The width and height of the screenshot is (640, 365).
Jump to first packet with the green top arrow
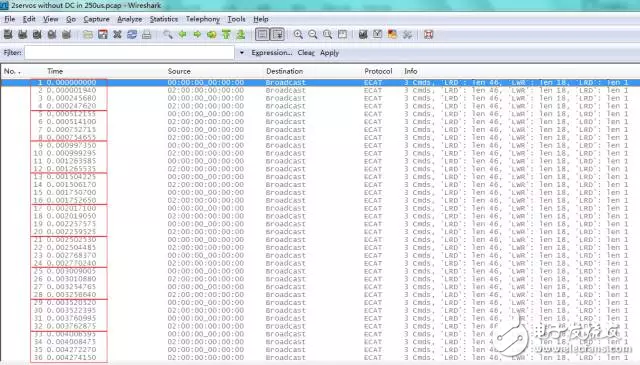[x=227, y=35]
